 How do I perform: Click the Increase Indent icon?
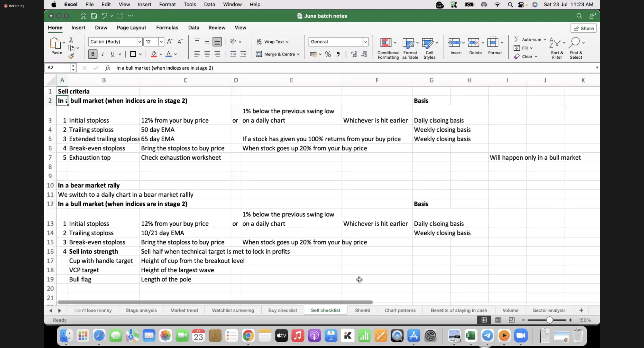tap(243, 54)
